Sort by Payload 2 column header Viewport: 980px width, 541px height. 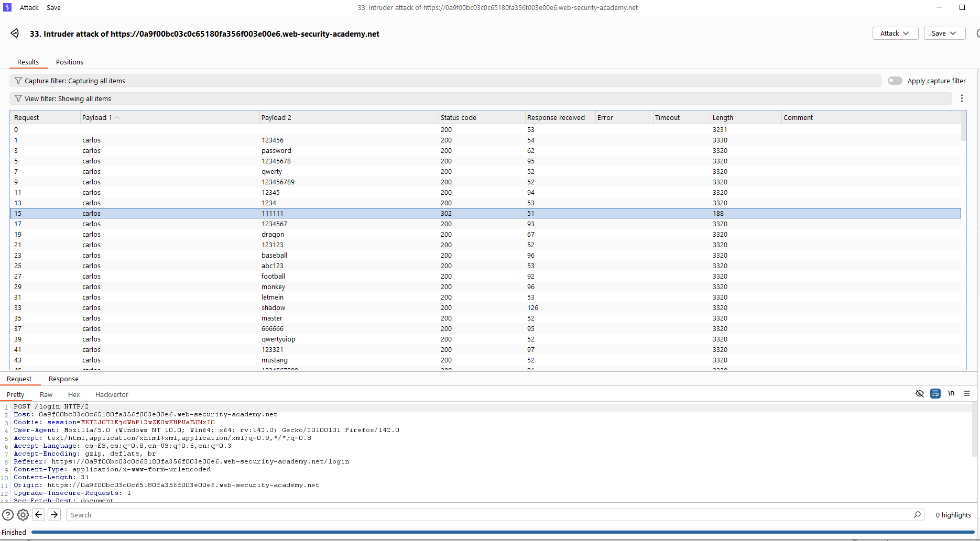349,117
